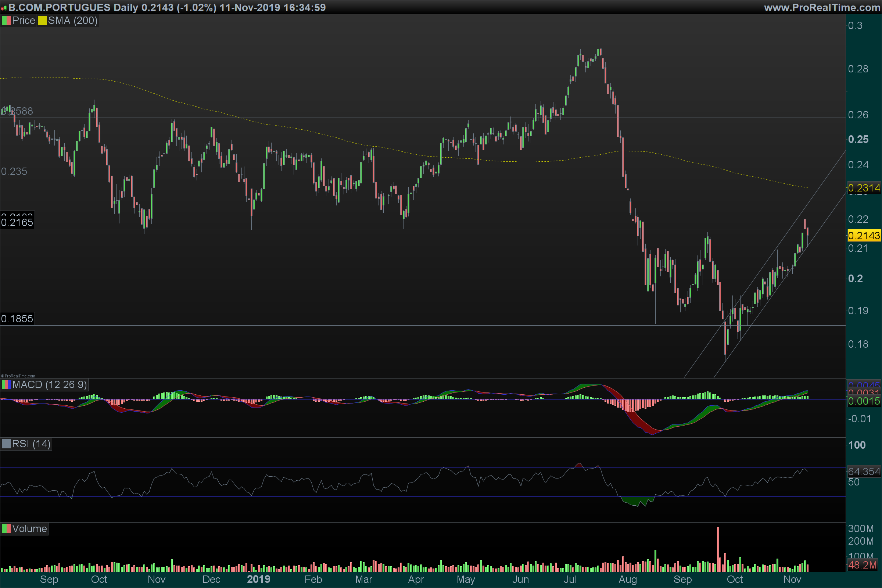Click the gray RSI (14) legend icon

tap(6, 444)
